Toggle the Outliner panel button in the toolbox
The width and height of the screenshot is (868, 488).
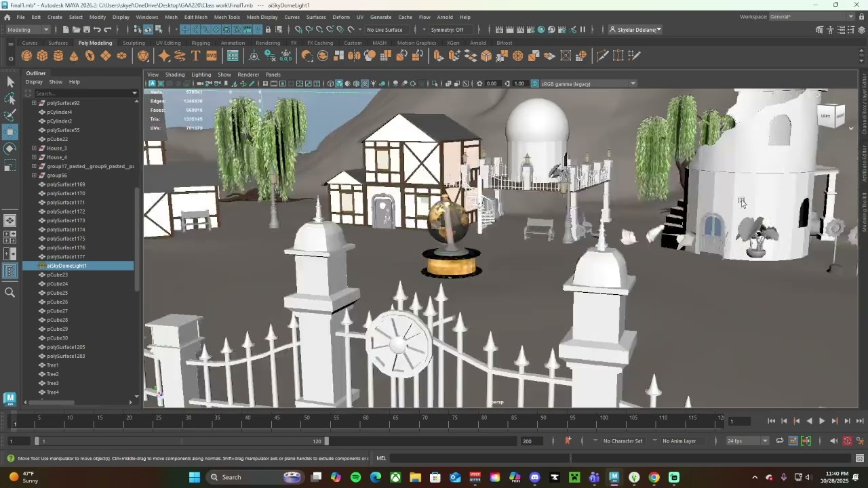click(x=10, y=270)
